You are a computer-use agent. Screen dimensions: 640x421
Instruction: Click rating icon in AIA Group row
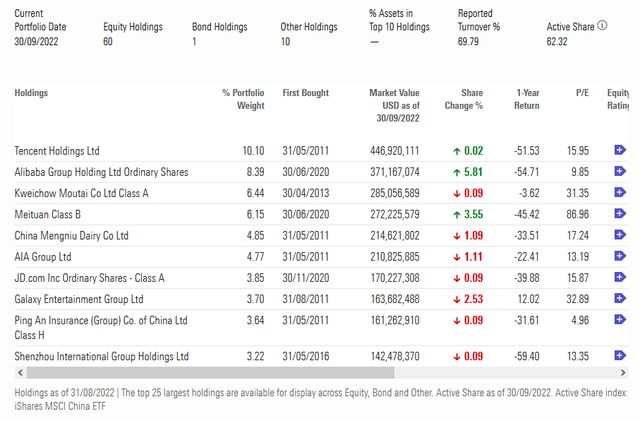(x=620, y=256)
